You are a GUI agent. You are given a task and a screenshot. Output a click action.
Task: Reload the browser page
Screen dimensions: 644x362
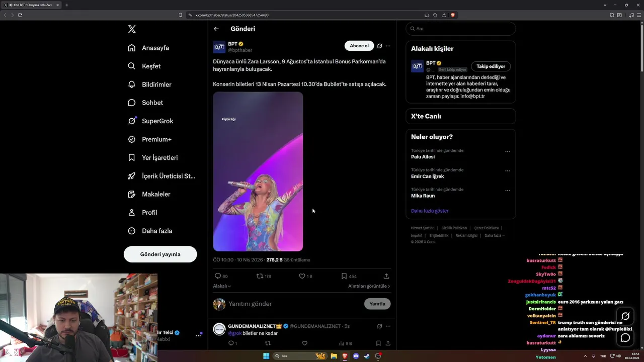tap(20, 15)
